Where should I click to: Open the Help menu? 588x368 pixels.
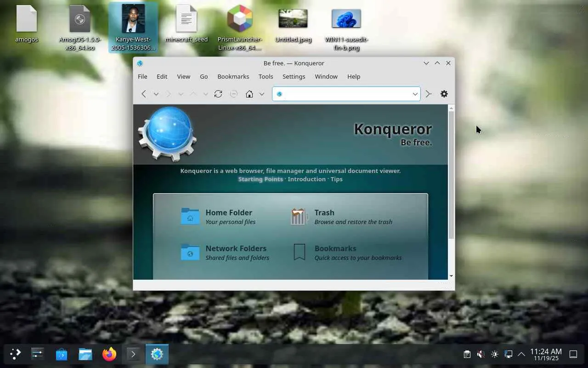[354, 77]
